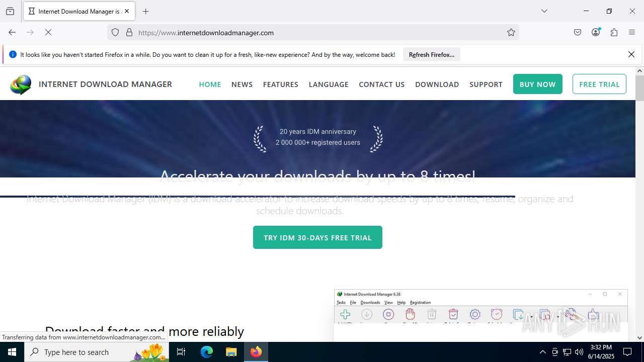Click the BUY NOW button
Viewport: 644px width, 362px height.
(x=537, y=84)
